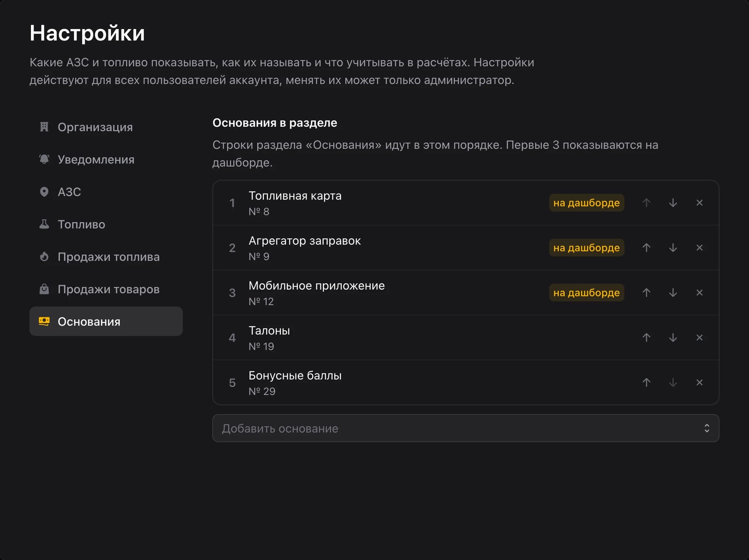Click the shopping bag icon beside «Продажи товаров»

[44, 289]
